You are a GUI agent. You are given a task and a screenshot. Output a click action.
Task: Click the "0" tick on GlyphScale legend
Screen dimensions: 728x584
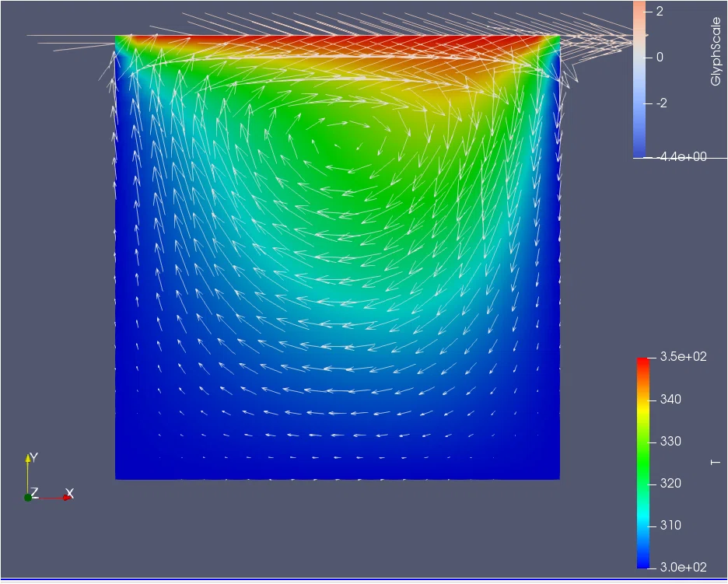(660, 58)
